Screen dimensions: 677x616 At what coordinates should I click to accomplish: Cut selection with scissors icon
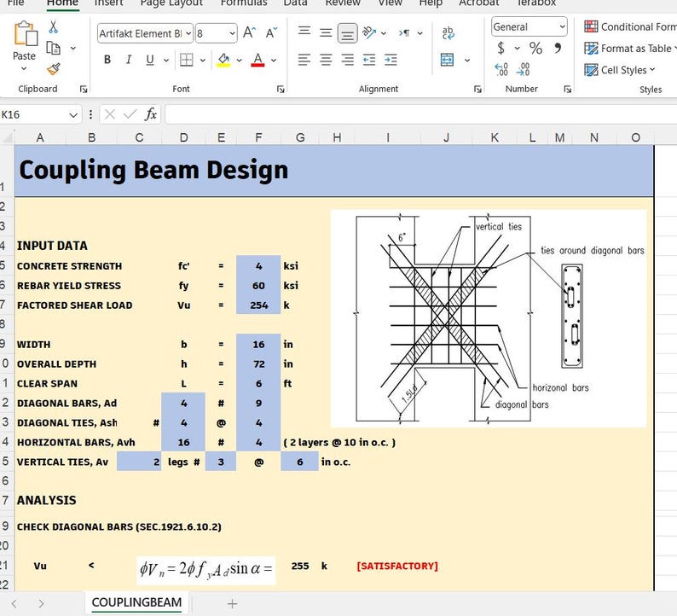pyautogui.click(x=54, y=26)
